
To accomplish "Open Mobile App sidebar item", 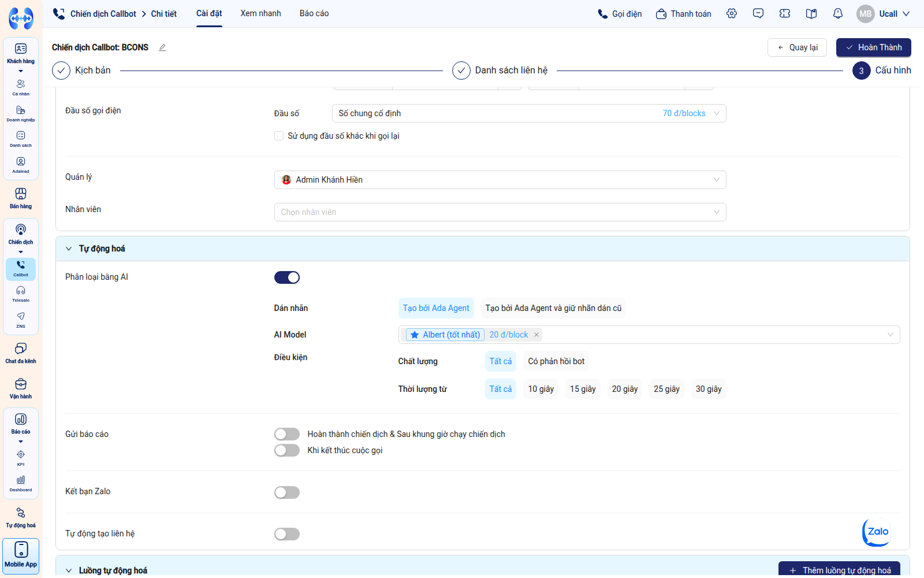I will [21, 556].
